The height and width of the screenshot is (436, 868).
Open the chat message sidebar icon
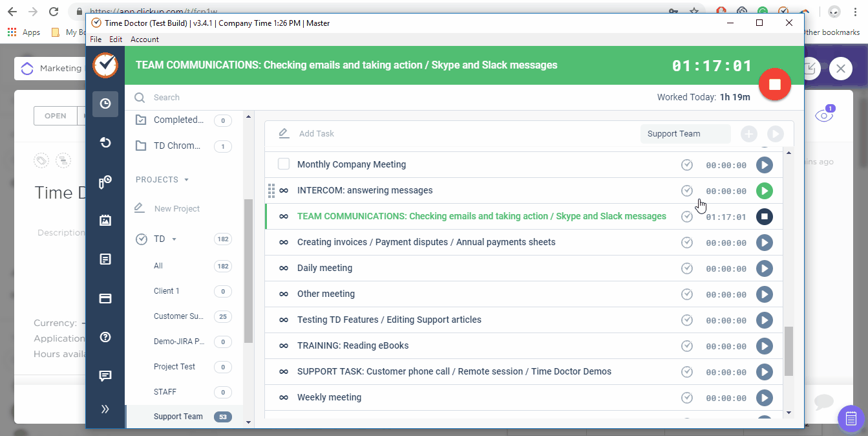click(105, 376)
